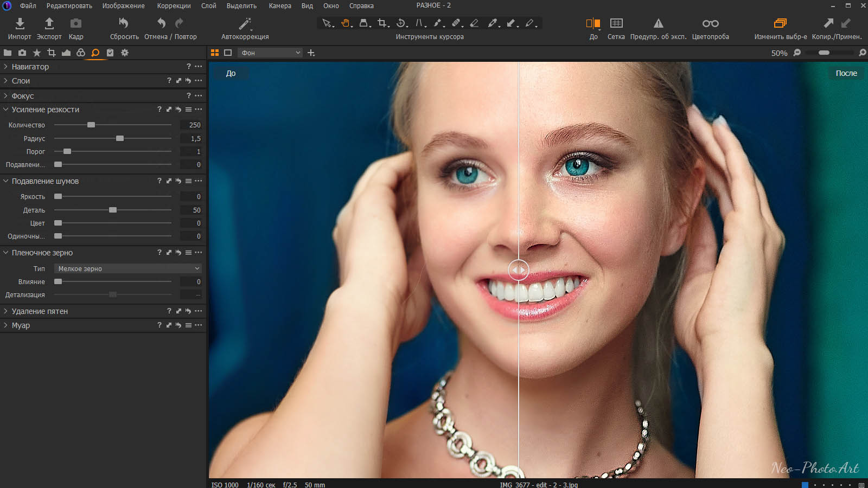This screenshot has height=488, width=868.
Task: Expand the Слои panel
Action: pyautogui.click(x=6, y=81)
